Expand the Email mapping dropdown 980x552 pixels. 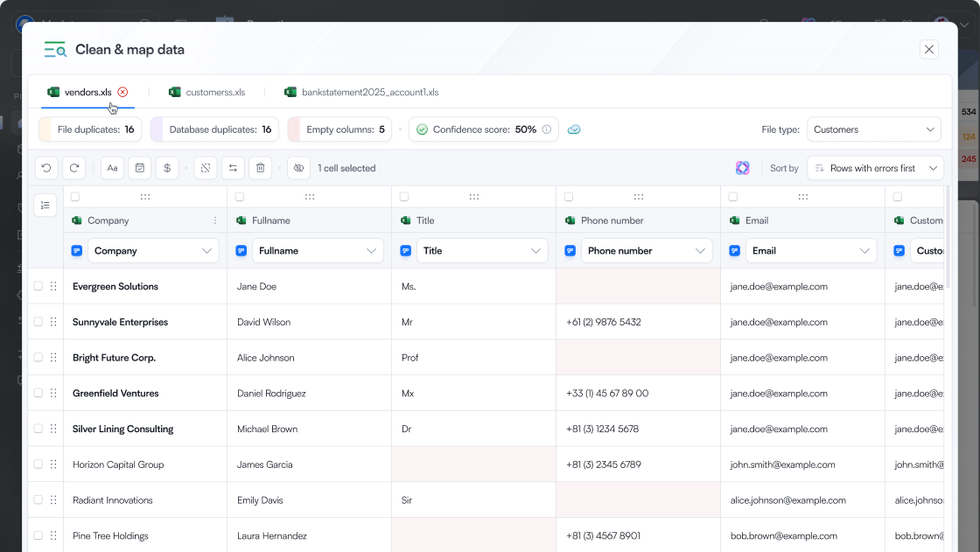[810, 251]
